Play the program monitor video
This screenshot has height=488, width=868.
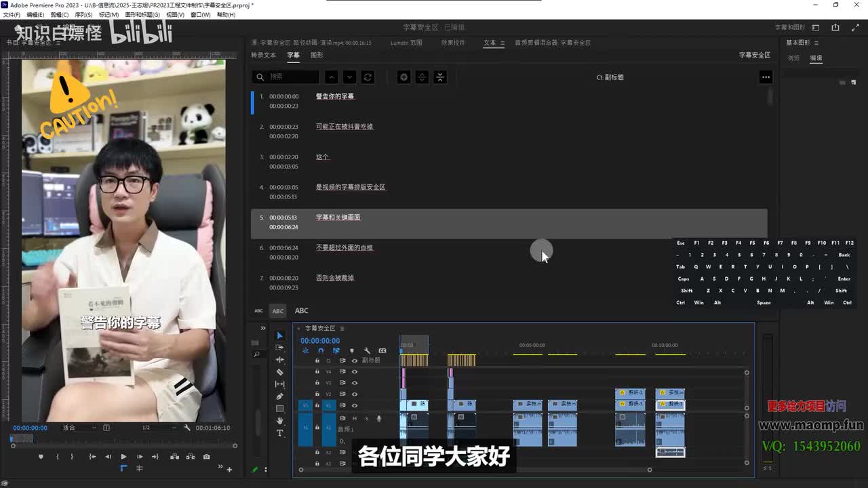(123, 456)
